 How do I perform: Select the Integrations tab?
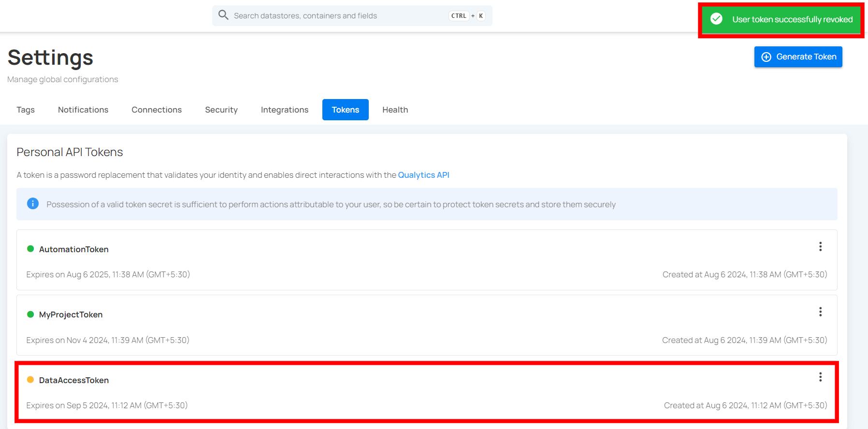point(285,110)
